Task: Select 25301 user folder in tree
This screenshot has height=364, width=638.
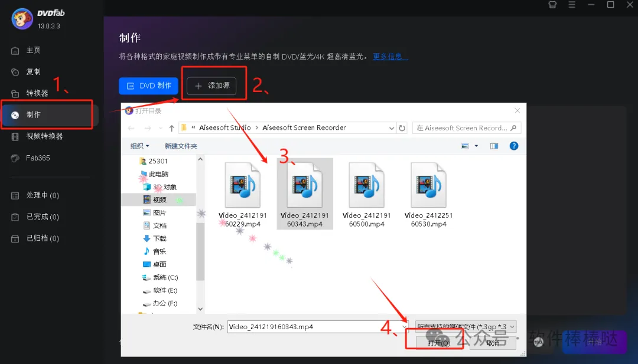Action: 154,161
